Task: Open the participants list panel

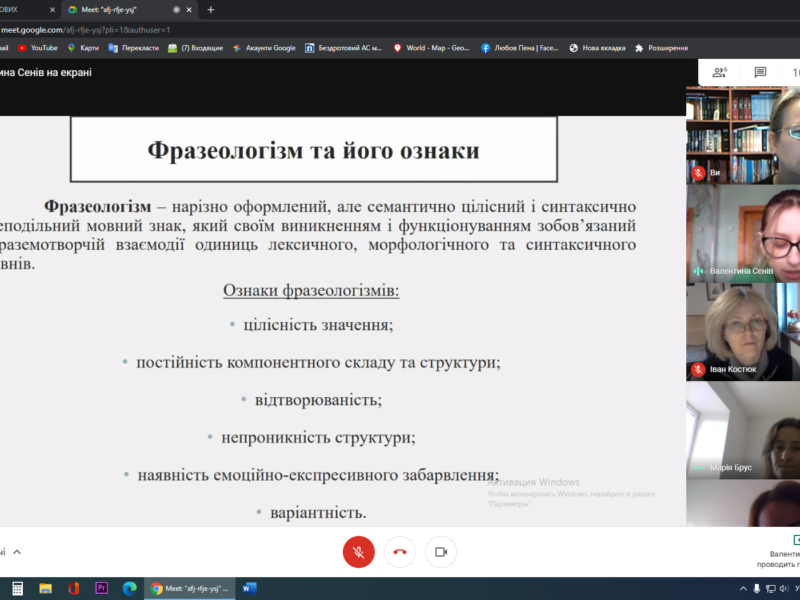Action: [719, 72]
